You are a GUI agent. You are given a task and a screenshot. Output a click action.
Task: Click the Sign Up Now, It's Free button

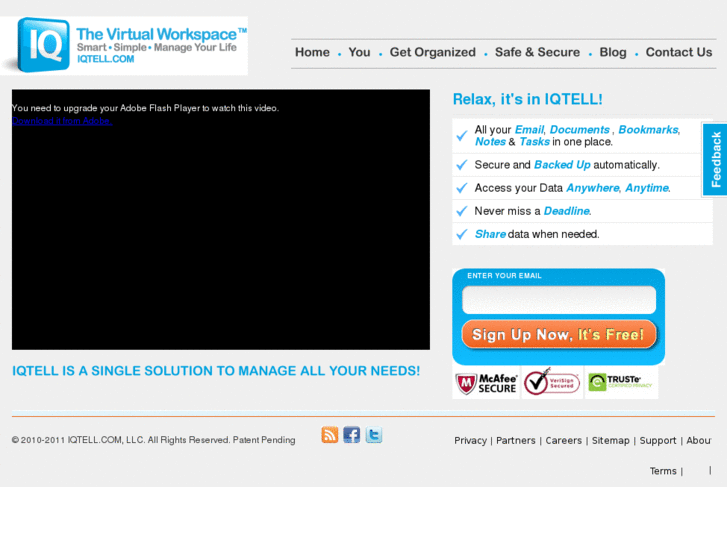tap(559, 334)
